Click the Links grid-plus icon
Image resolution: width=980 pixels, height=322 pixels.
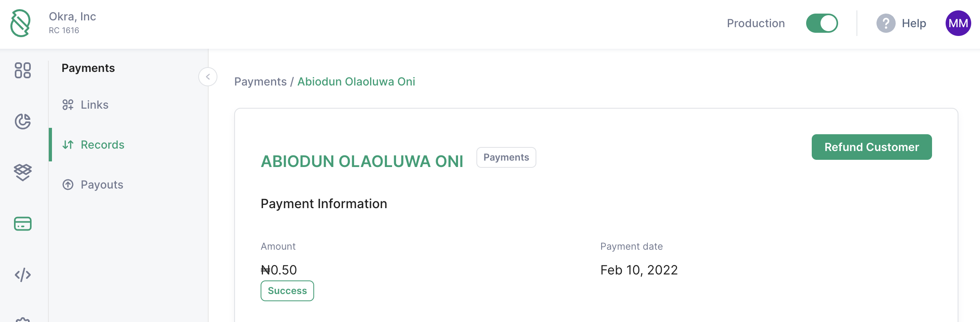tap(68, 105)
